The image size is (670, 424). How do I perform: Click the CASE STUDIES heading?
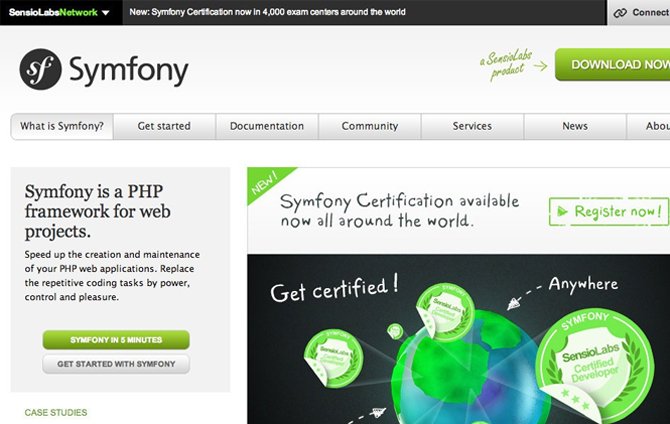point(56,412)
